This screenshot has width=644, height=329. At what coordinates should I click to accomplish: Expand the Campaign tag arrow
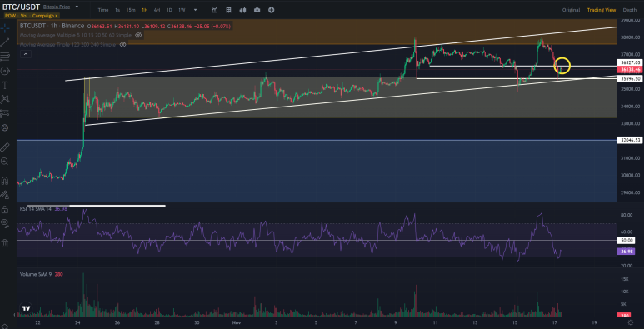click(57, 16)
